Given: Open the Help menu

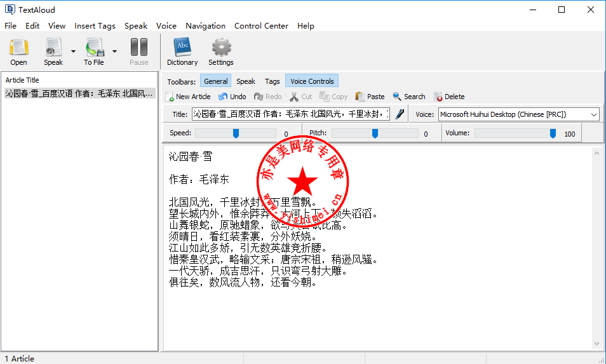Looking at the screenshot, I should (x=306, y=26).
